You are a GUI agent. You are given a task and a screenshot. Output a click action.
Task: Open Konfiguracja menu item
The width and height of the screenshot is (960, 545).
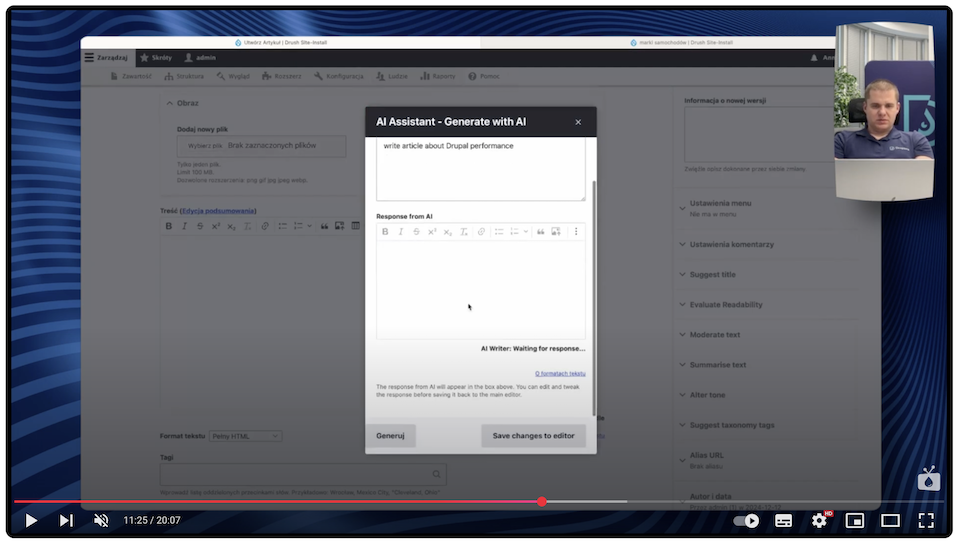(339, 77)
